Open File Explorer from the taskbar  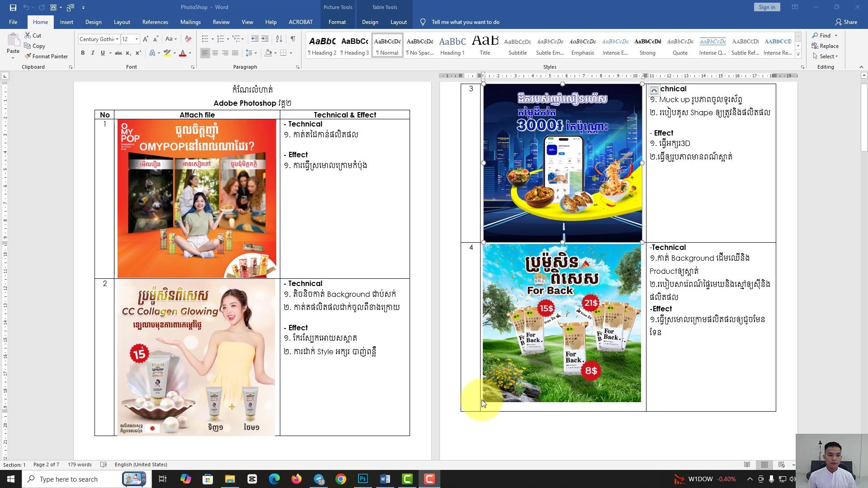pos(230,479)
